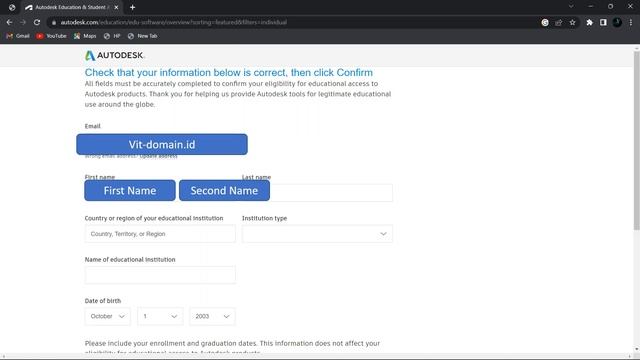Bookmark this page with the star icon

pyautogui.click(x=572, y=22)
